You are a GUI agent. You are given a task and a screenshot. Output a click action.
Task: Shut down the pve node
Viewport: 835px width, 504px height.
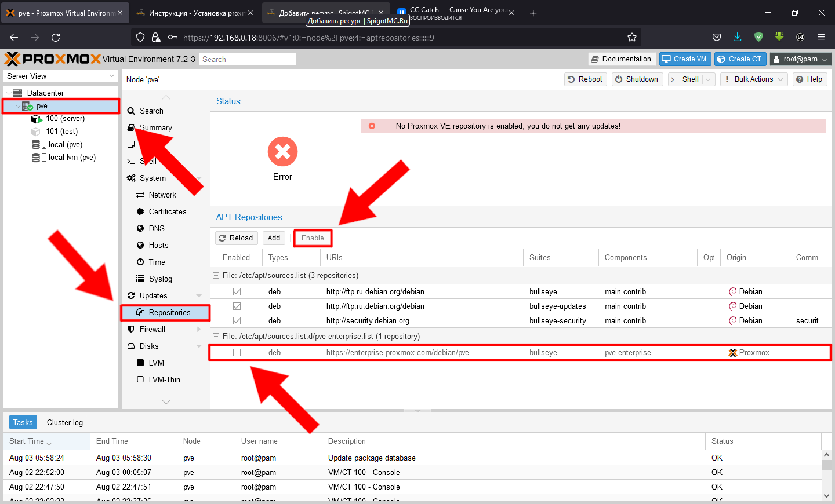pyautogui.click(x=637, y=79)
